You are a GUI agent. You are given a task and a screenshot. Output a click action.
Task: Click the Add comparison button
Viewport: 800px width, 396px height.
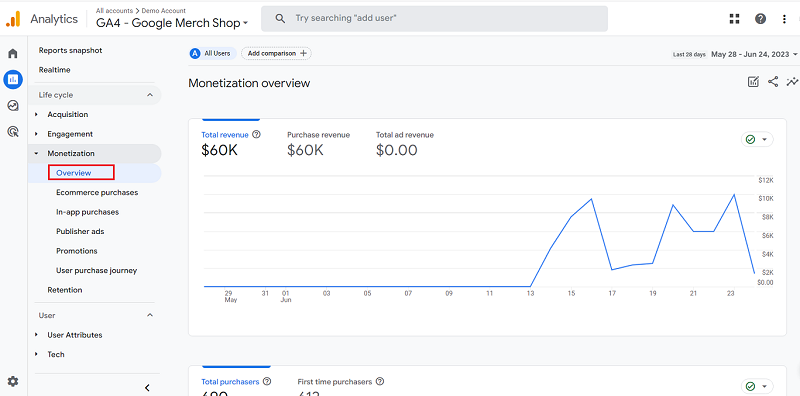276,53
